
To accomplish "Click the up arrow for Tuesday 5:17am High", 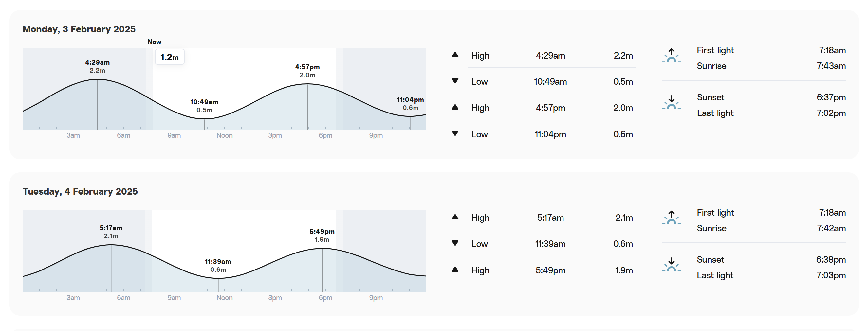I will [455, 217].
